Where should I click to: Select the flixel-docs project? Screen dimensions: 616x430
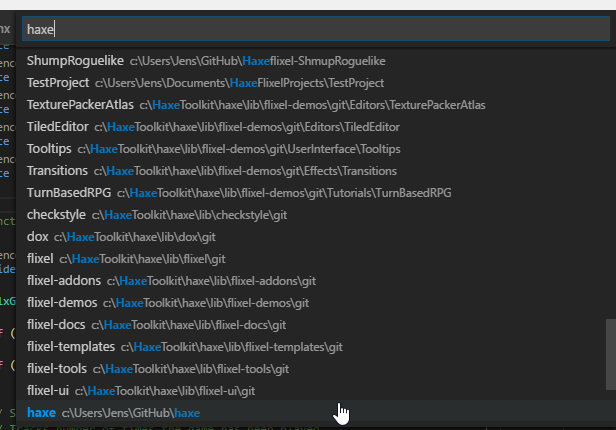pyautogui.click(x=316, y=325)
